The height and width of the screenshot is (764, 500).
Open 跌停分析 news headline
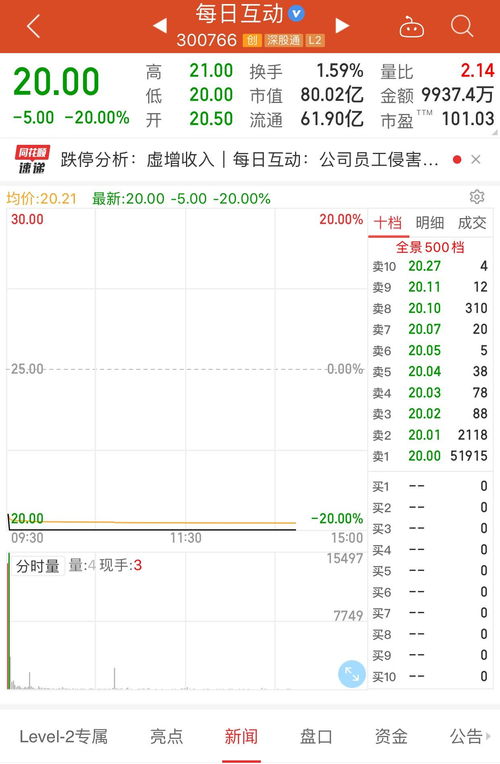tap(249, 159)
